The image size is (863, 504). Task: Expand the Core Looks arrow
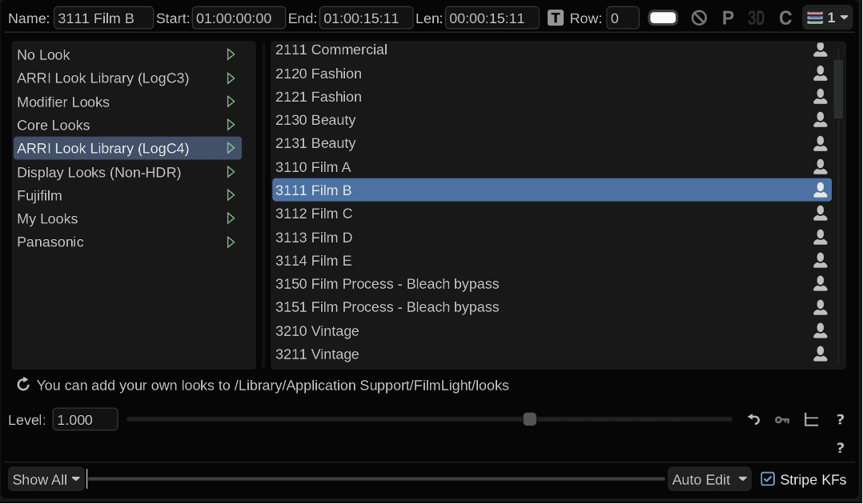(231, 125)
